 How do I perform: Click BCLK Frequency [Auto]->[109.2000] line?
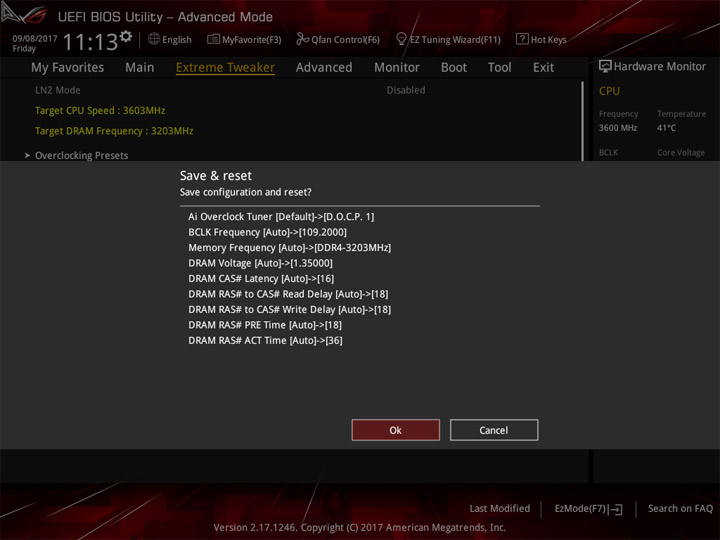(x=267, y=232)
